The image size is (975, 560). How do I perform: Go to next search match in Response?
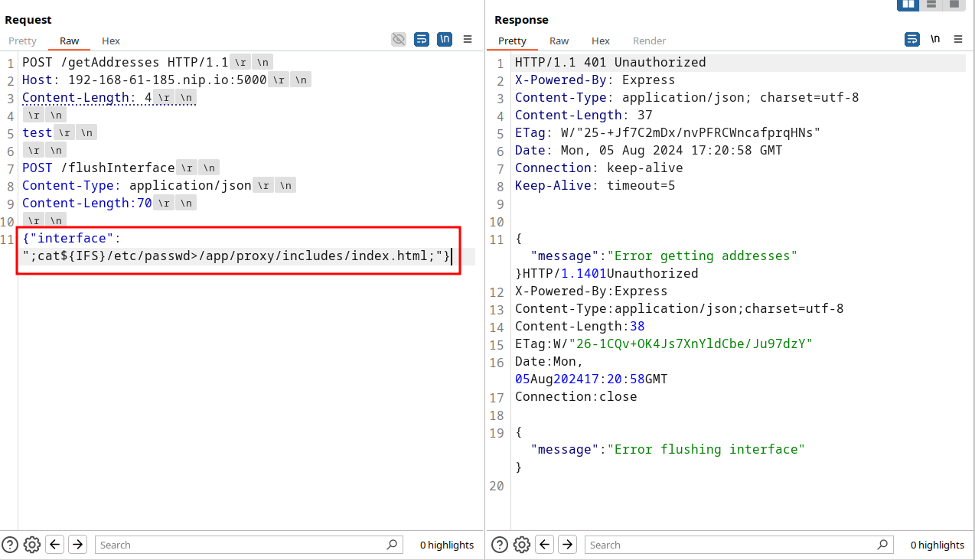(x=567, y=545)
